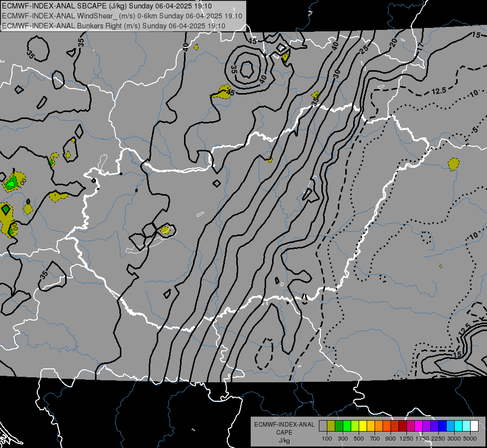Click the 5000 legend tick label
This screenshot has height=448, width=487.
point(470,439)
